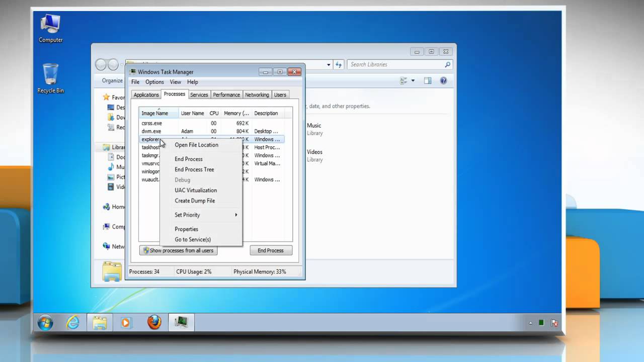The image size is (644, 362).
Task: Switch to the Networking tab
Action: click(x=257, y=95)
